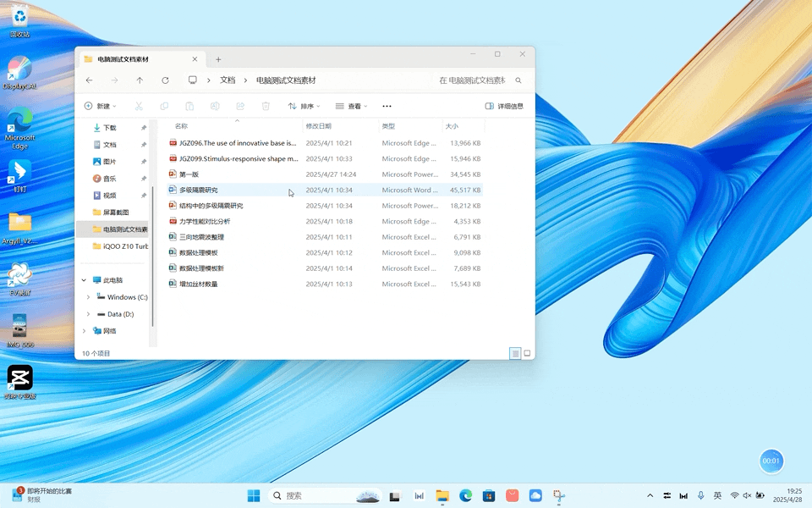Switch to details list view toggle

[514, 353]
